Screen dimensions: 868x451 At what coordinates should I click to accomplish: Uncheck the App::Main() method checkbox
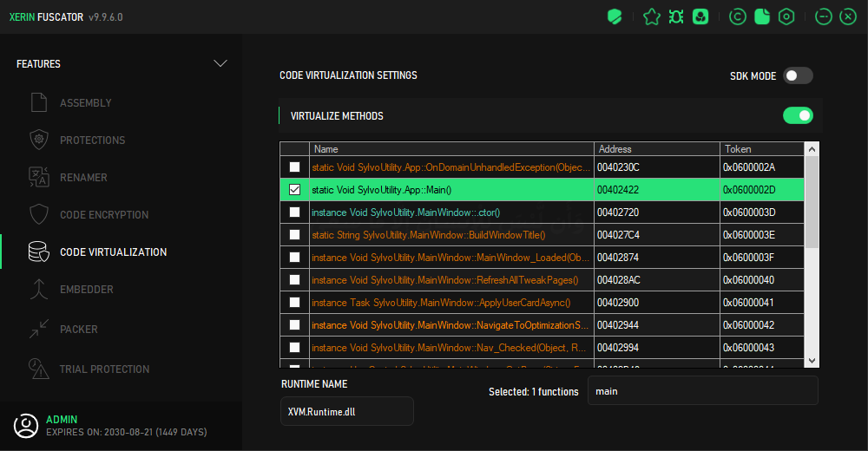[x=294, y=190]
